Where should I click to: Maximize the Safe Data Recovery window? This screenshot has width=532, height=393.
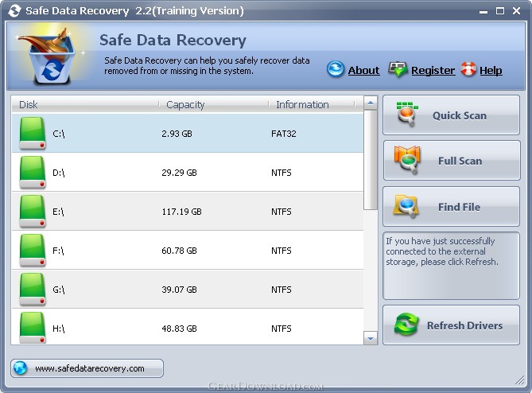(500, 11)
